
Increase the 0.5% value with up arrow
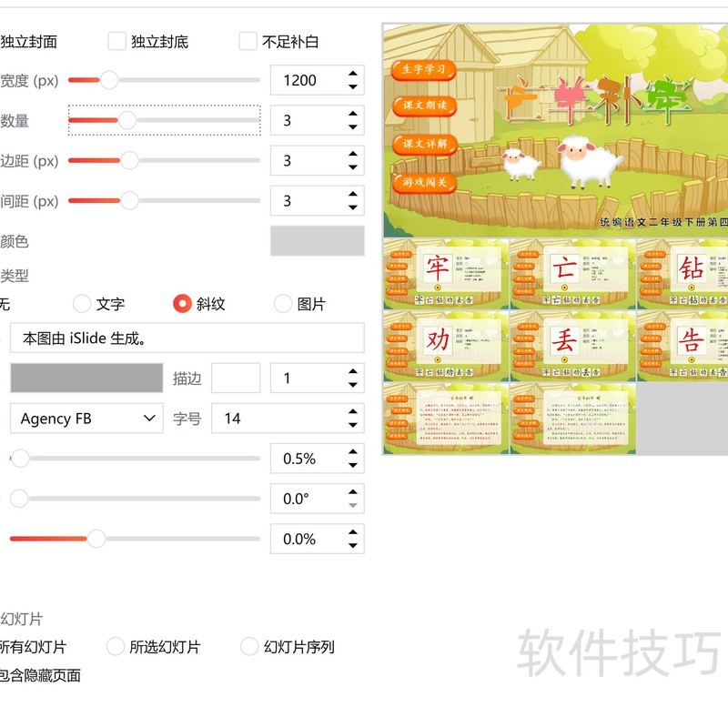click(x=353, y=451)
